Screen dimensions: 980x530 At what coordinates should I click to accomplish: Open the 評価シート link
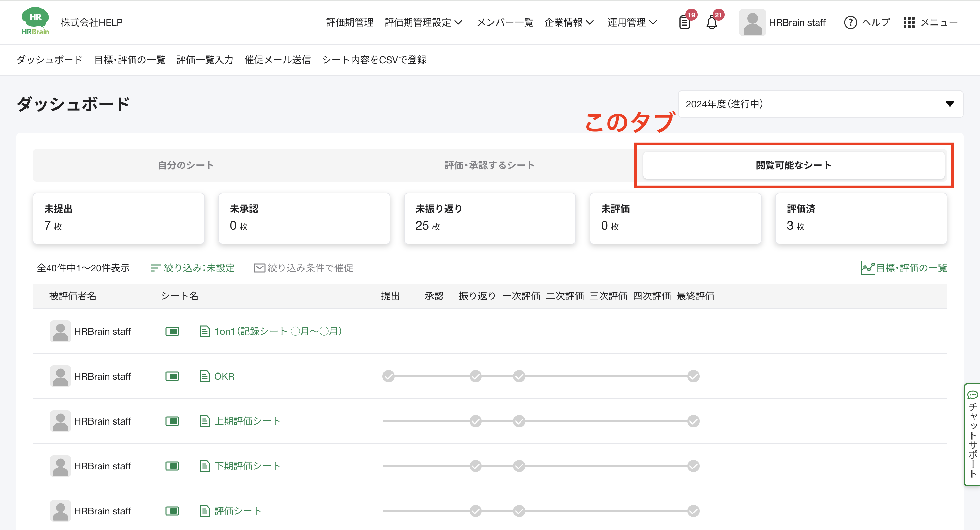click(x=238, y=511)
